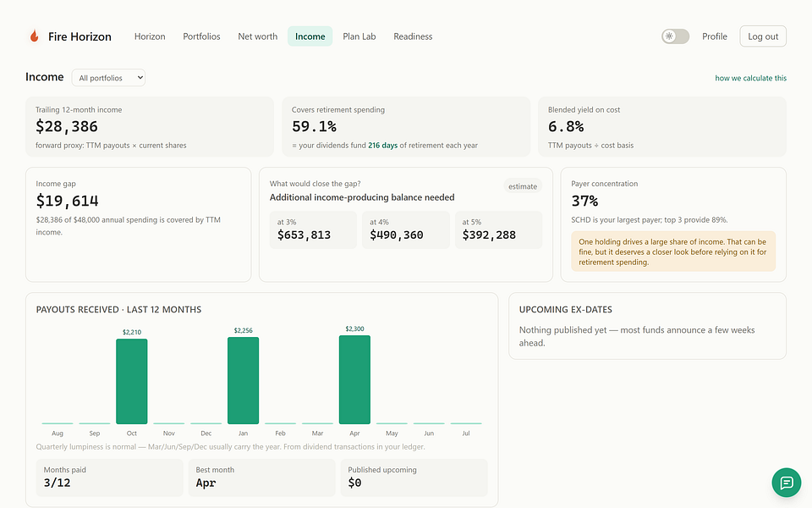The image size is (812, 508).
Task: Click the Payouts Received Last 12 Months heading
Action: [118, 310]
